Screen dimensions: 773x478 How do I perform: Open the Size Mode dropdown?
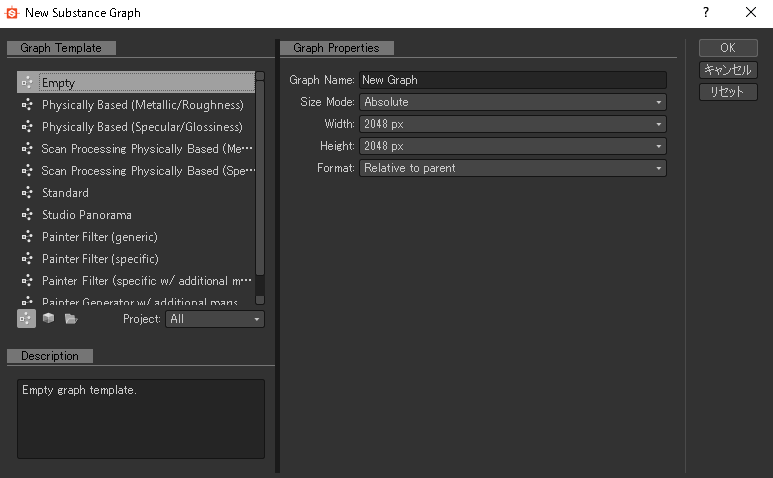click(513, 102)
